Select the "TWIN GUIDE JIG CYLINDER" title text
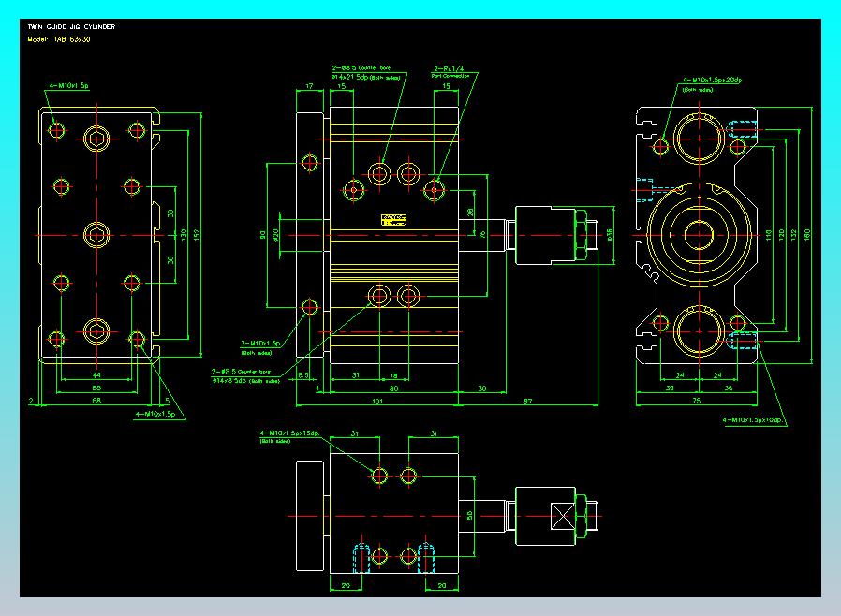This screenshot has width=841, height=616. click(x=71, y=27)
